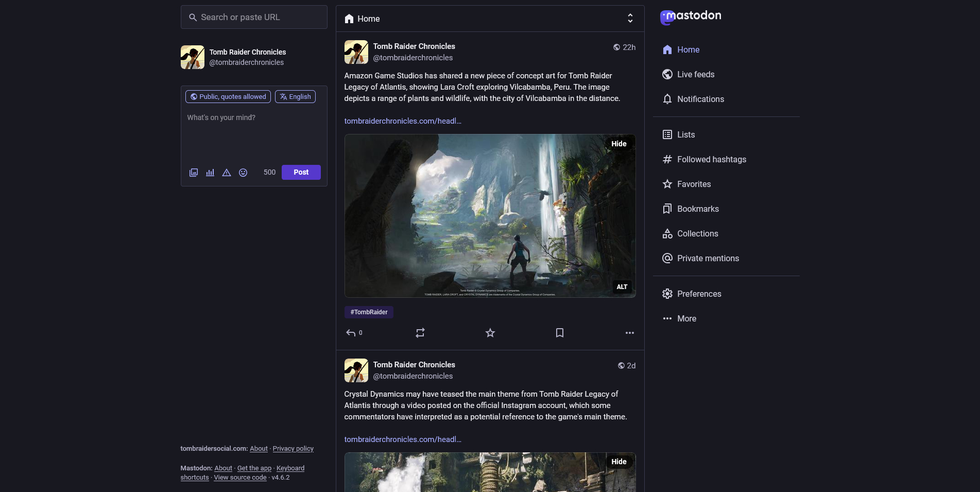980x492 pixels.
Task: Focus the "What's on your mind?" compose box
Action: (254, 134)
